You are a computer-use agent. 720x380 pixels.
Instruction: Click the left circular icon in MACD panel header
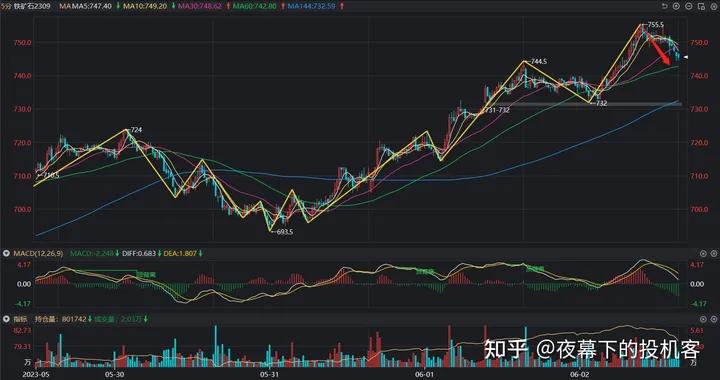(x=703, y=253)
